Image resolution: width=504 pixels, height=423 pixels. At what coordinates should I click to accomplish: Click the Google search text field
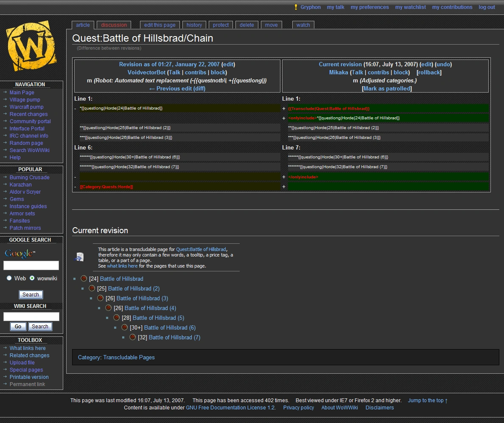click(x=31, y=265)
